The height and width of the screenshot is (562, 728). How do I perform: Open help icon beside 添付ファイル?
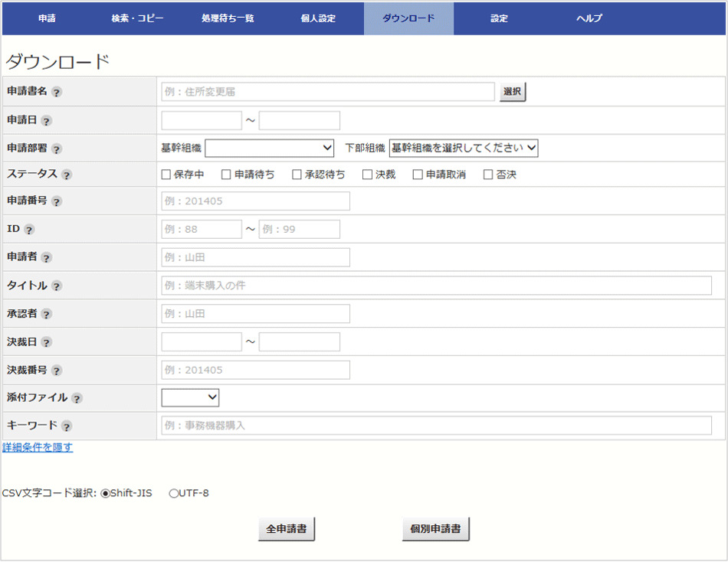77,398
